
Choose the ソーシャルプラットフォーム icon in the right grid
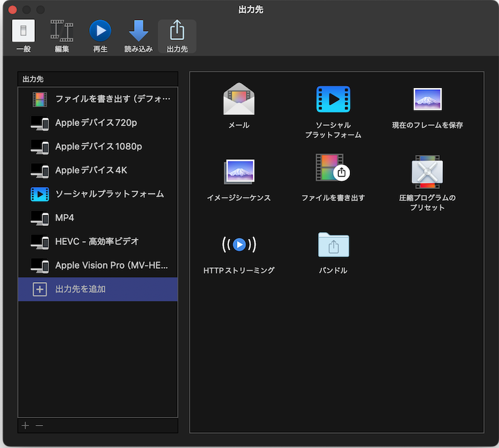[333, 99]
